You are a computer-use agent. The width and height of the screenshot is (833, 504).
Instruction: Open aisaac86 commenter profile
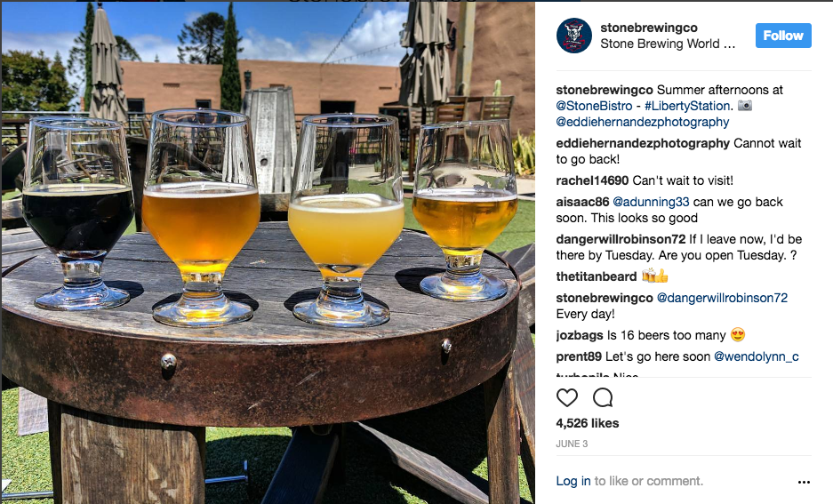(582, 202)
